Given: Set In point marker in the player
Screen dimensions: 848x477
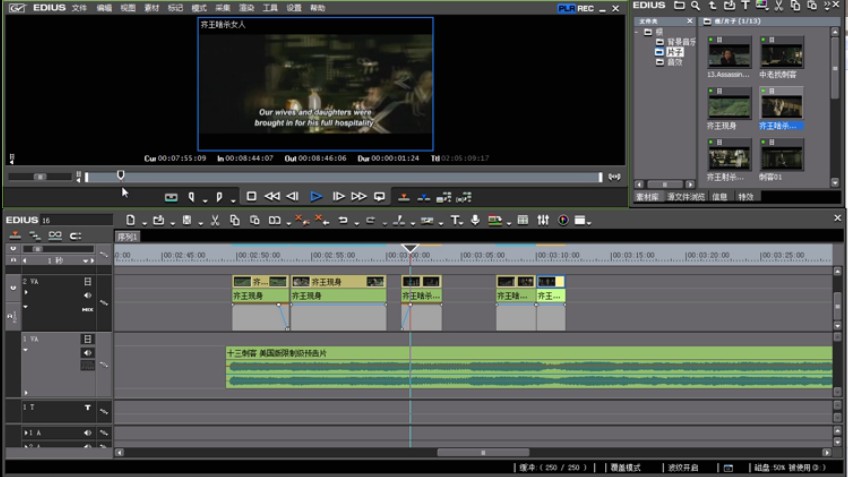Looking at the screenshot, I should (x=191, y=197).
